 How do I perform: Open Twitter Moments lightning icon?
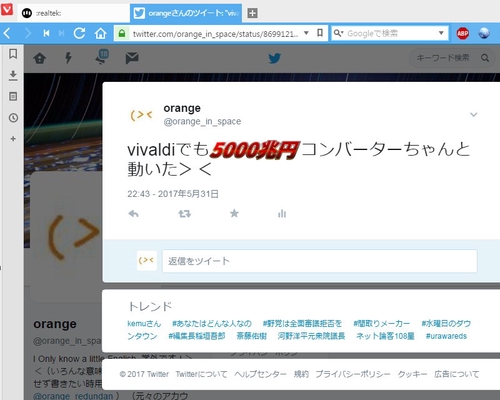pos(68,58)
